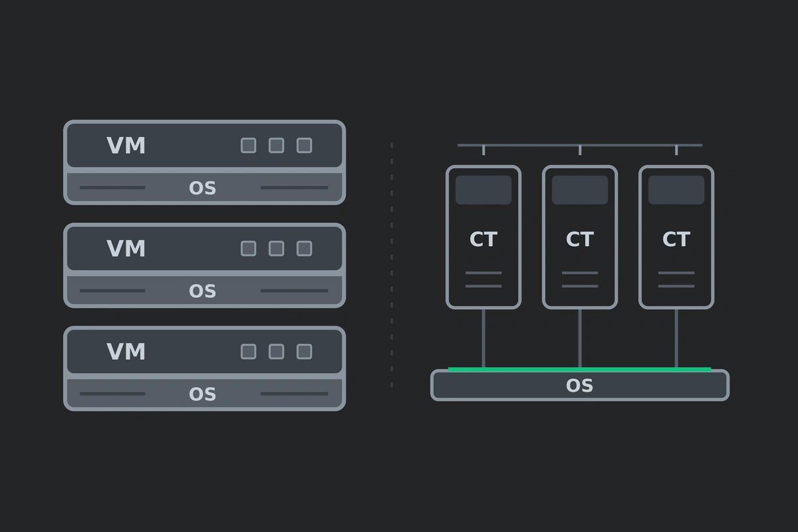Viewport: 798px width, 532px height.
Task: Click the VM label in the top stack
Action: (x=126, y=146)
